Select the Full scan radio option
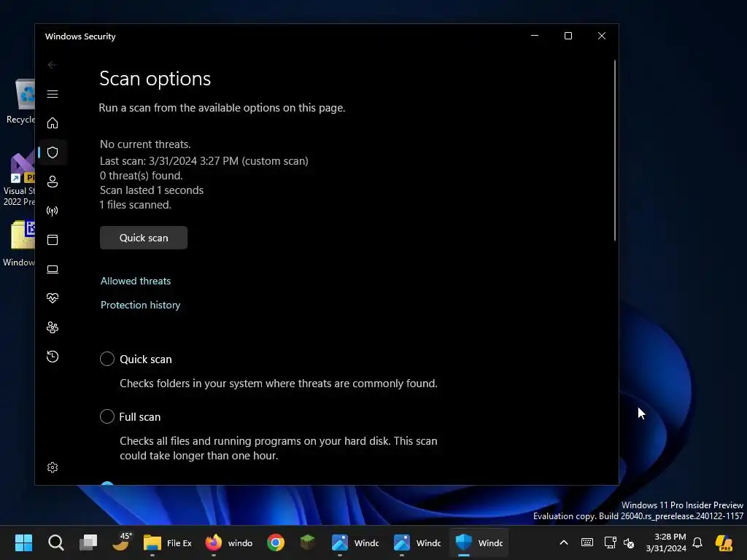 point(107,416)
